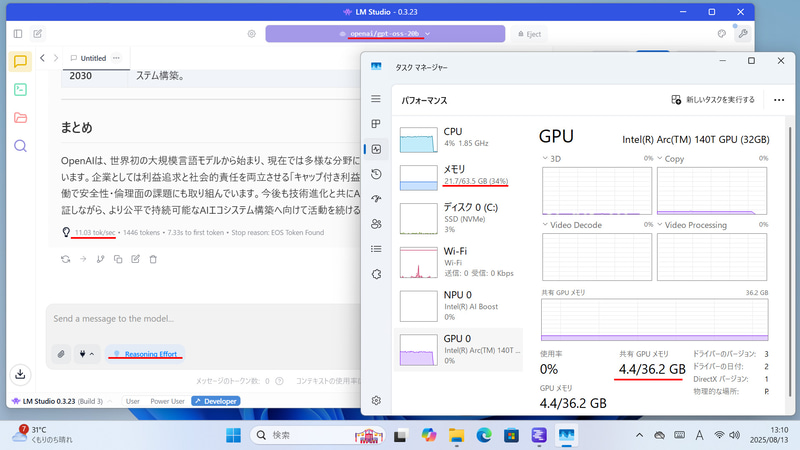Open Details list icon in Task Manager
The image size is (800, 450).
(376, 249)
